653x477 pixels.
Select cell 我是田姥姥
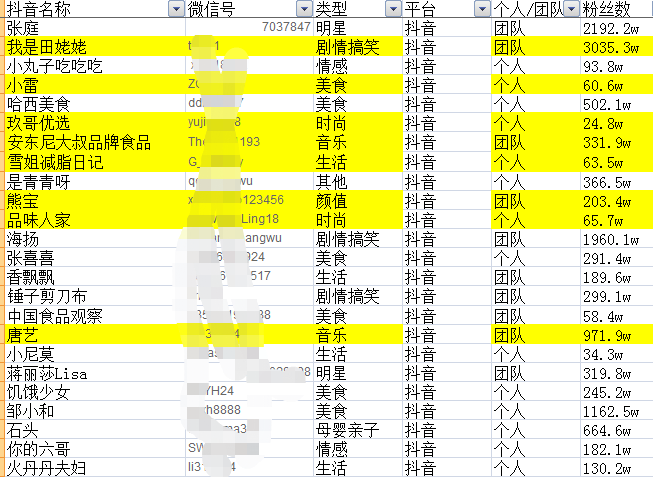pos(95,47)
